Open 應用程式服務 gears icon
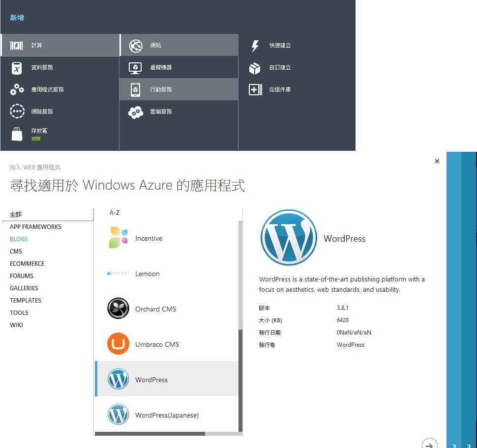477x448 pixels. [x=17, y=90]
